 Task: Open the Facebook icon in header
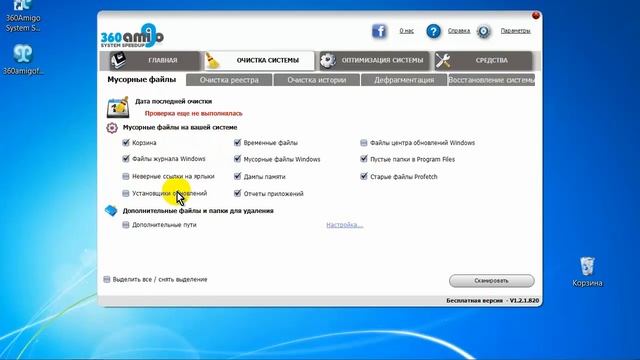pos(379,31)
